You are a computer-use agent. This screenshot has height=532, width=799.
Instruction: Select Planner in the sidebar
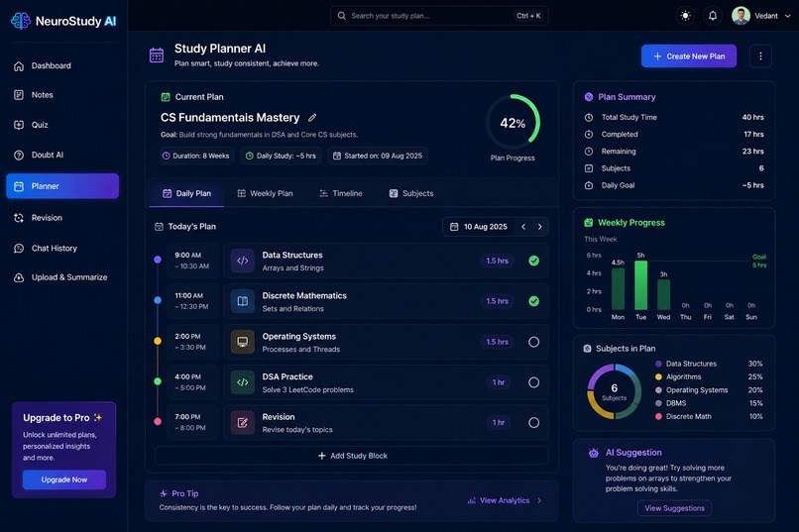click(x=62, y=186)
